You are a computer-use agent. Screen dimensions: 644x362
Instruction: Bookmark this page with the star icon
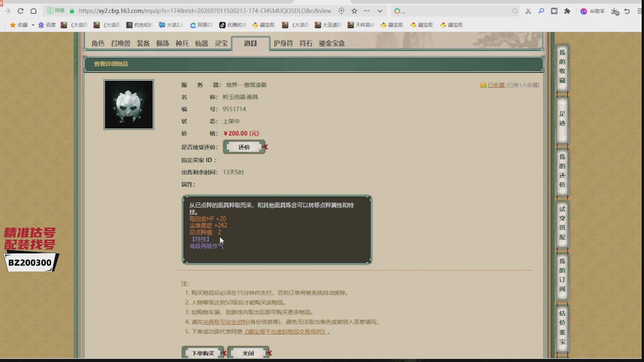click(354, 11)
